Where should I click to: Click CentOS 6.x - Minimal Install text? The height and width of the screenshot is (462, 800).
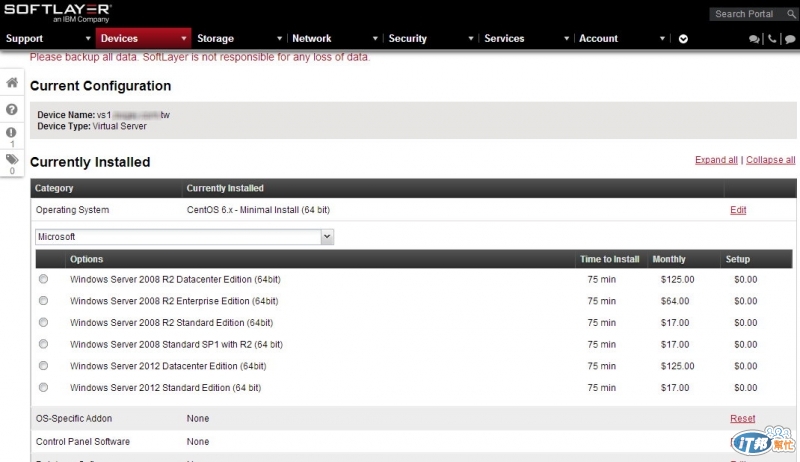[258, 210]
